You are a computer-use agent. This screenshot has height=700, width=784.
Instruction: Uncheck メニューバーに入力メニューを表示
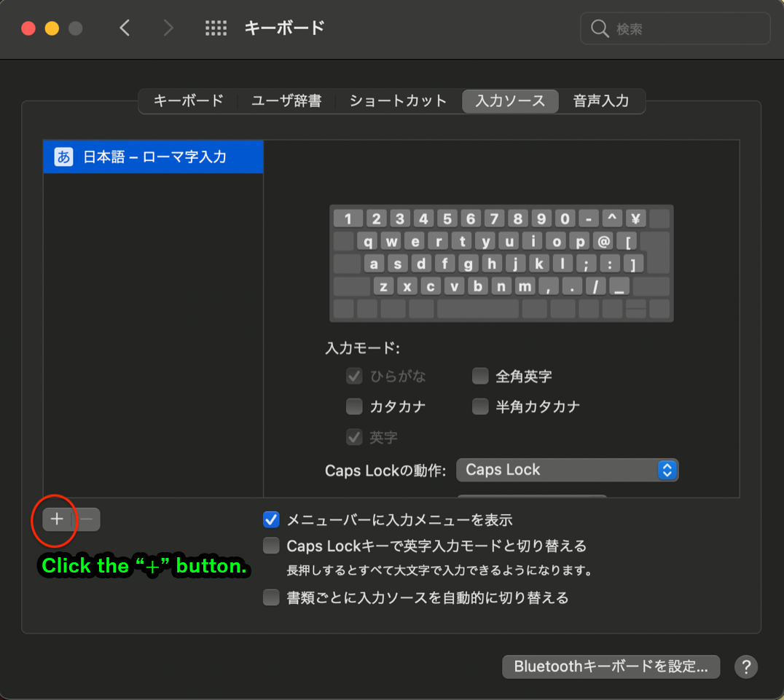point(271,519)
